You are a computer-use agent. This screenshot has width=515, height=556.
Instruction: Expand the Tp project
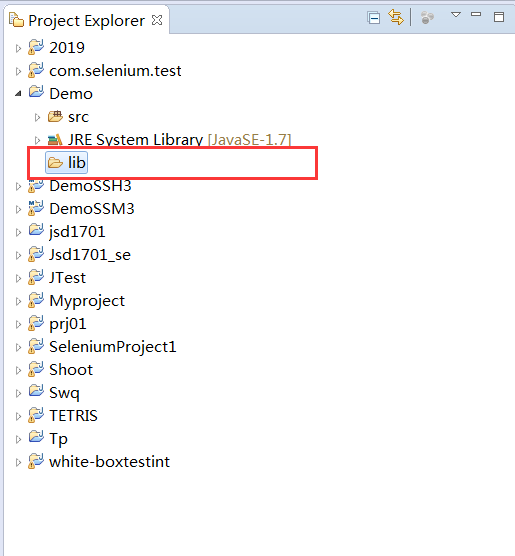[18, 439]
